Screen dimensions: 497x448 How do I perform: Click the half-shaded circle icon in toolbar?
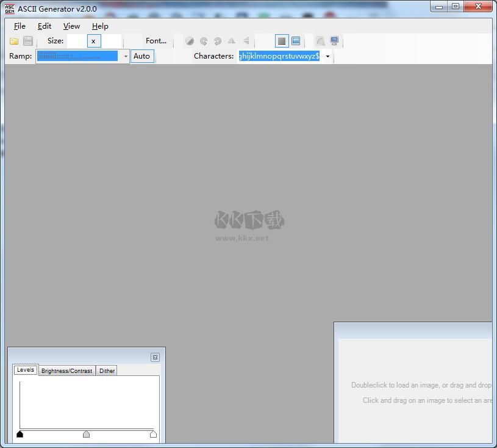click(190, 41)
